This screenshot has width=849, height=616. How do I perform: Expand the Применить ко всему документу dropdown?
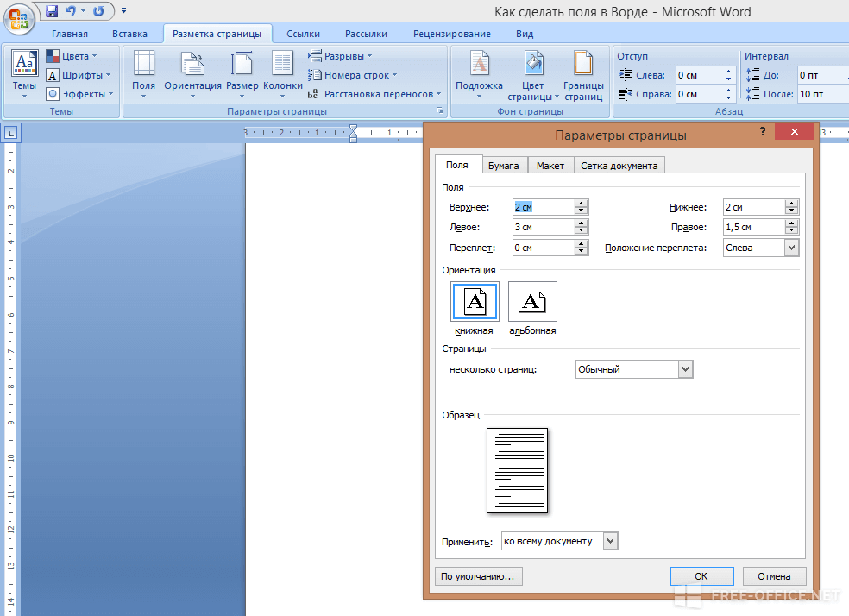(610, 541)
